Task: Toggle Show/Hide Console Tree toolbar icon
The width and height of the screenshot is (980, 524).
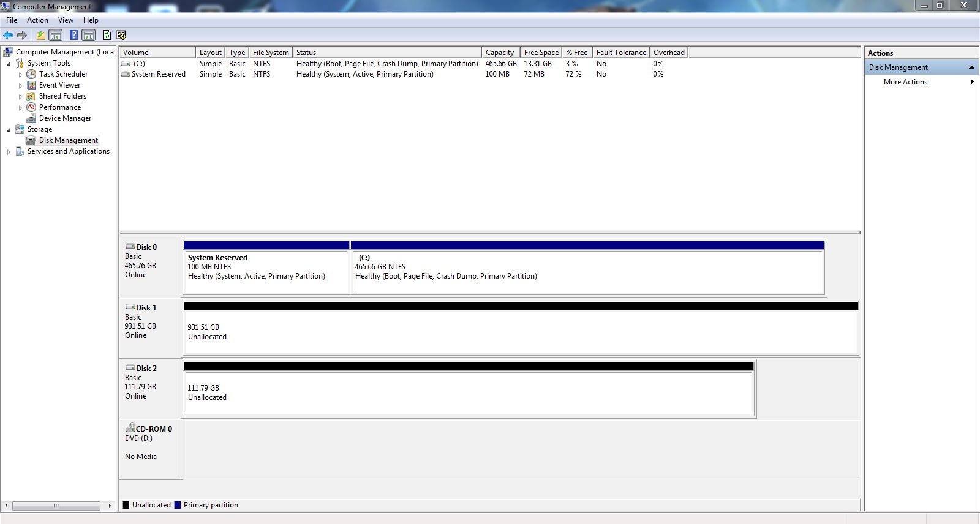Action: click(56, 35)
